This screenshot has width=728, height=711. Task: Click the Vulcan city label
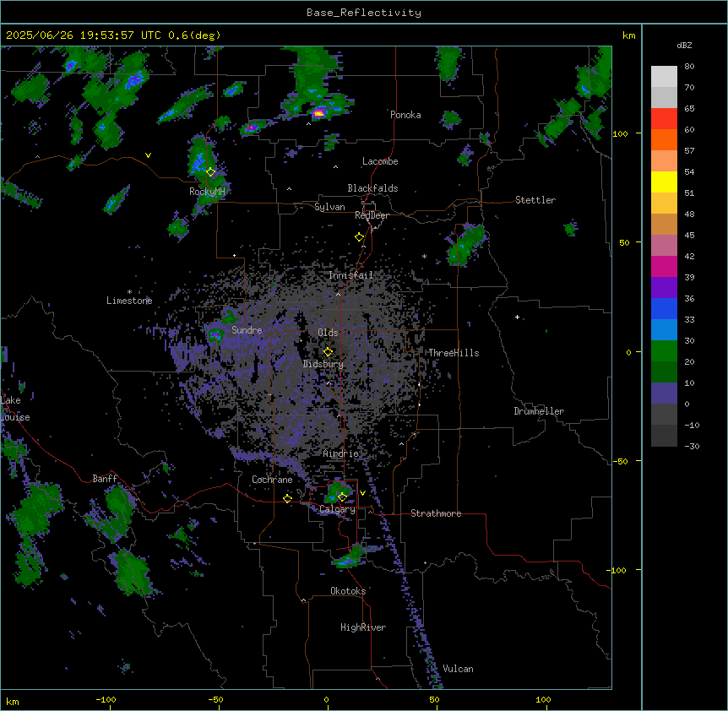459,669
